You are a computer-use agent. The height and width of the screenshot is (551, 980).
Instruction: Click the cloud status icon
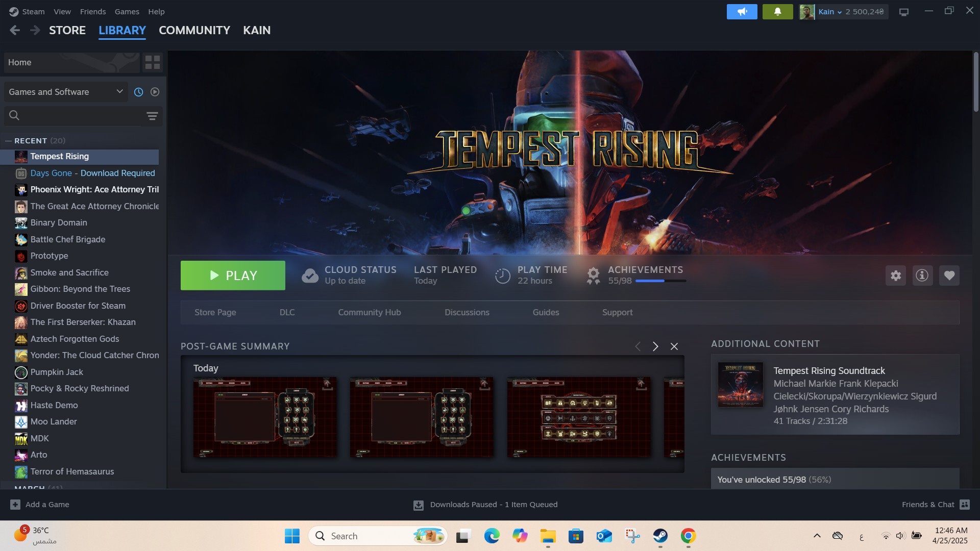pos(310,275)
